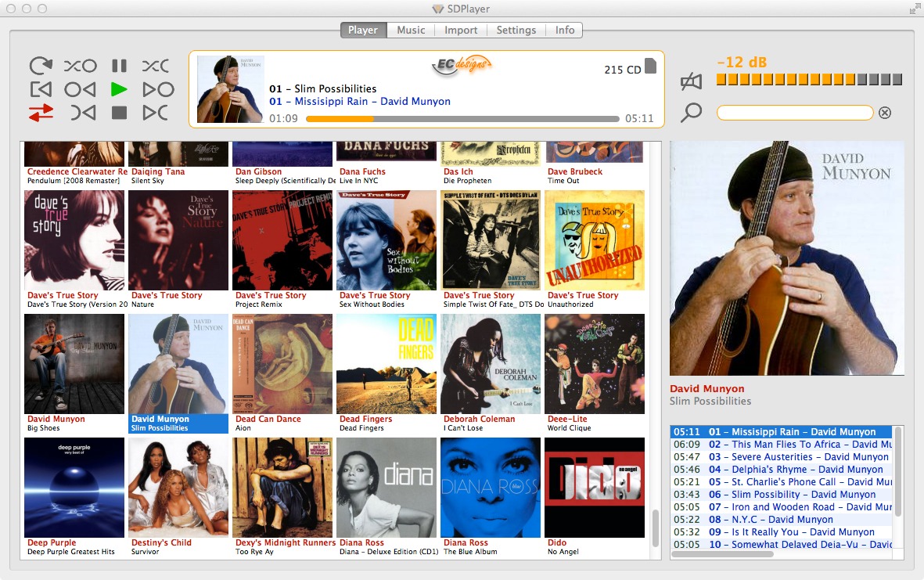Click the magnifying glass search icon

691,112
